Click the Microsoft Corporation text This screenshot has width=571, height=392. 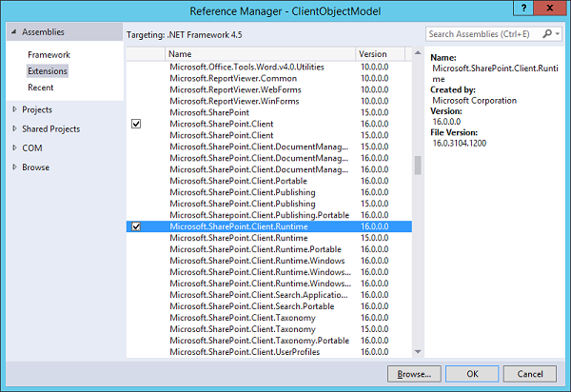(475, 101)
